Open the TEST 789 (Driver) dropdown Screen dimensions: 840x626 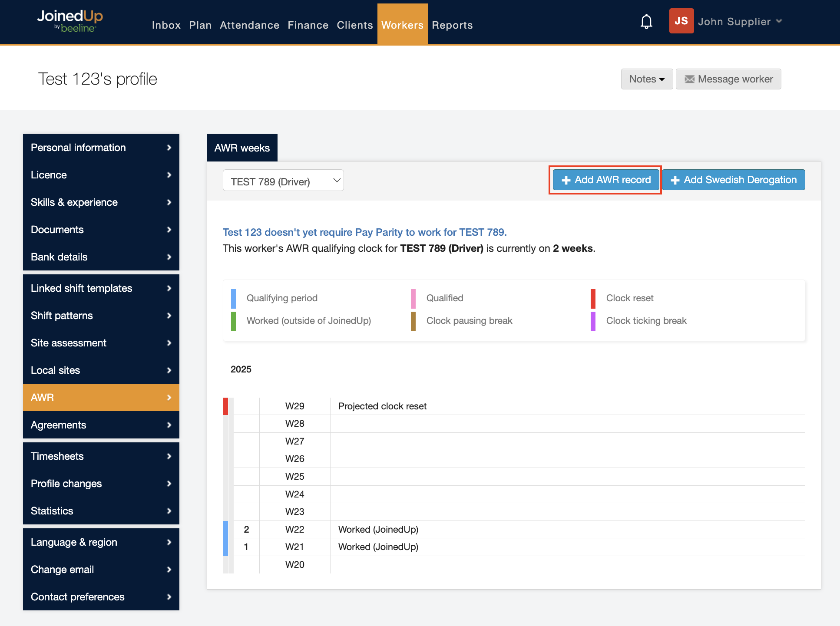(283, 181)
